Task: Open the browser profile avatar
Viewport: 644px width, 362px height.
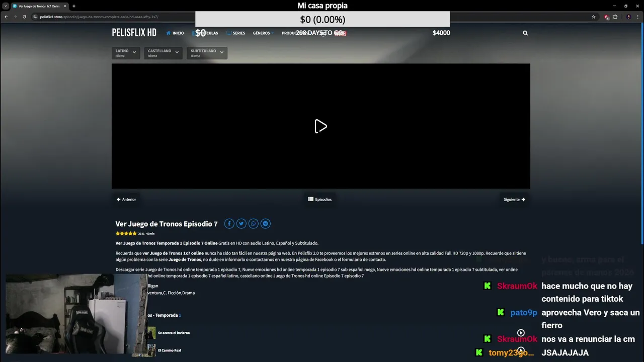Action: tap(628, 17)
